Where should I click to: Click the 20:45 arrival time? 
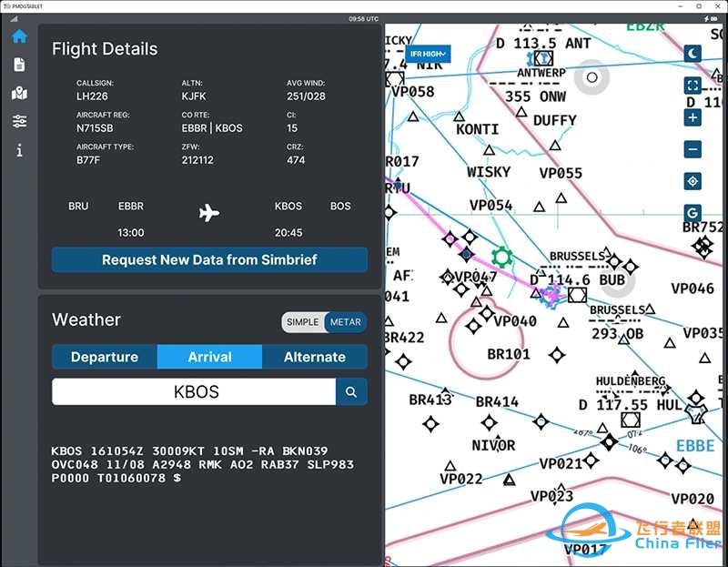coord(288,233)
